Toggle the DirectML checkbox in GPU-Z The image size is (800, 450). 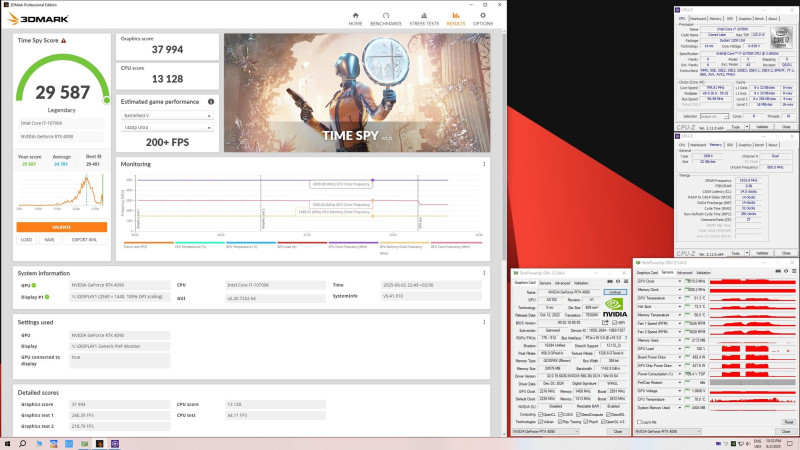608,414
